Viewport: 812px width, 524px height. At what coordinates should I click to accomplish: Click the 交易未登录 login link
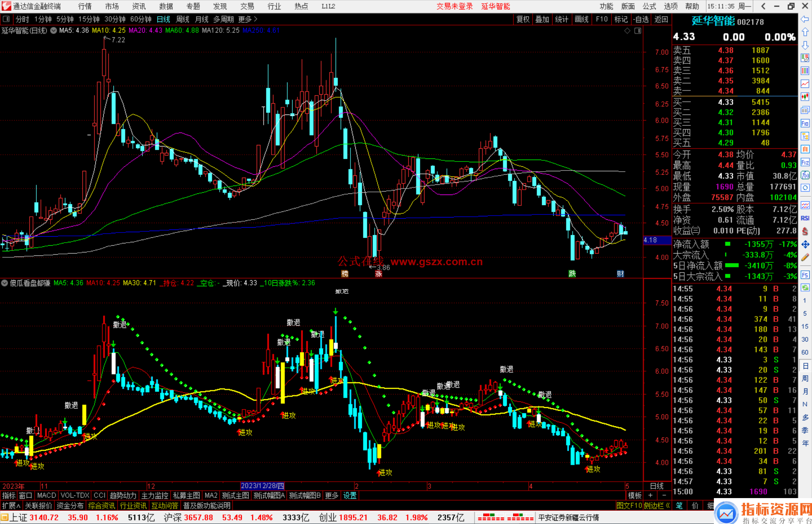point(454,6)
